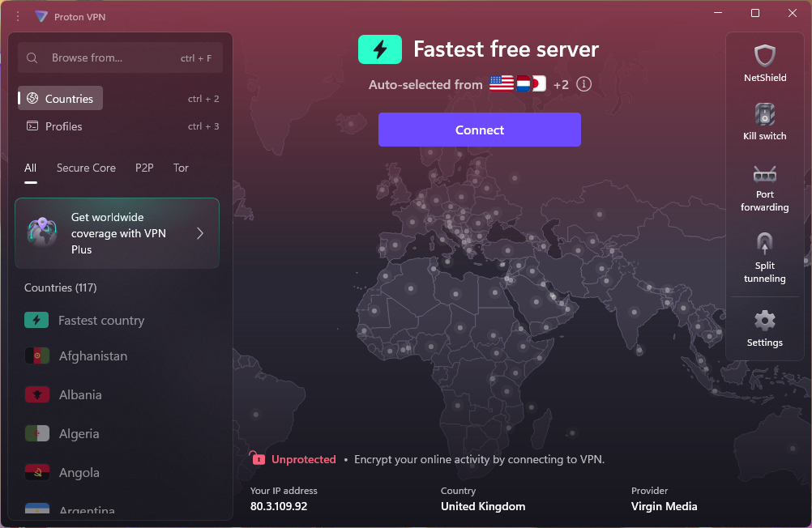The width and height of the screenshot is (812, 528).
Task: Open the Kill switch panel
Action: pos(764,121)
